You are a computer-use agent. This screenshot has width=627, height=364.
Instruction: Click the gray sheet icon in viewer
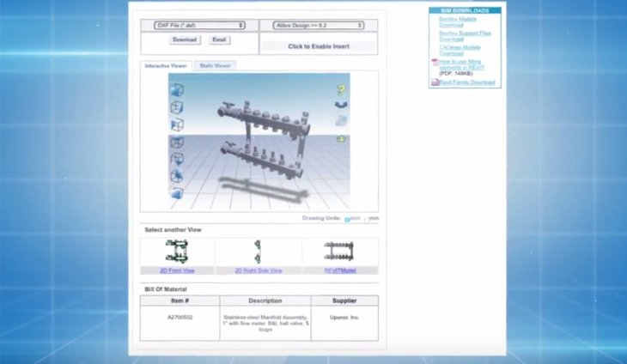(341, 121)
